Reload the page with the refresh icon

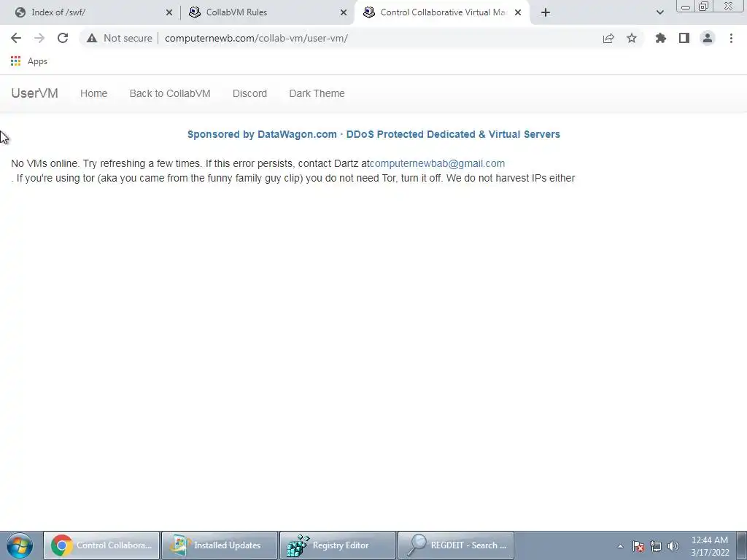pyautogui.click(x=63, y=38)
